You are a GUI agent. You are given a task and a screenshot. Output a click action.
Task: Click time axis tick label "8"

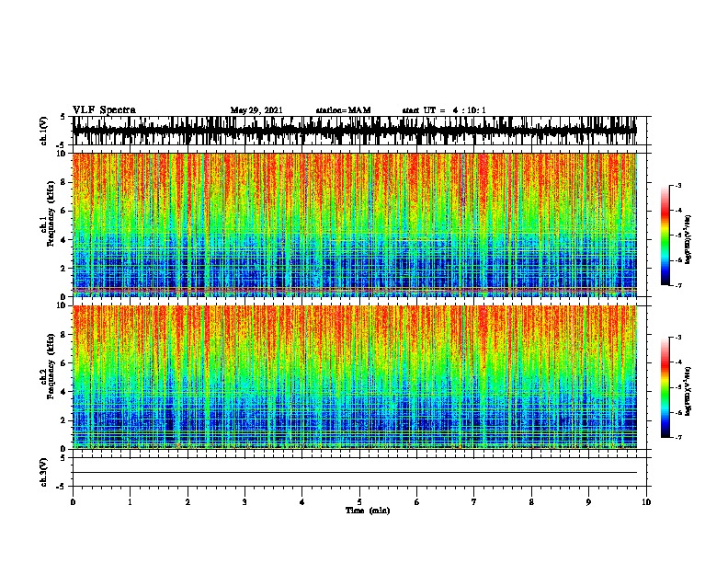(531, 502)
